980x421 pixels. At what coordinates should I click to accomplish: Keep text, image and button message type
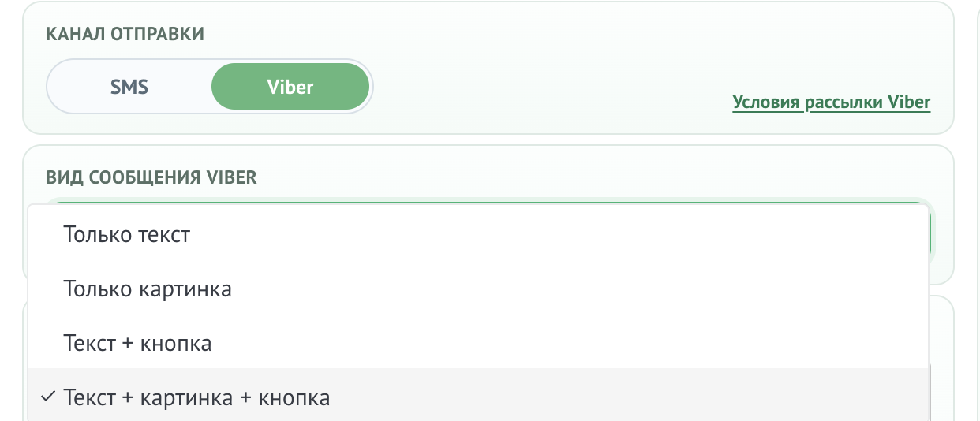point(196,398)
